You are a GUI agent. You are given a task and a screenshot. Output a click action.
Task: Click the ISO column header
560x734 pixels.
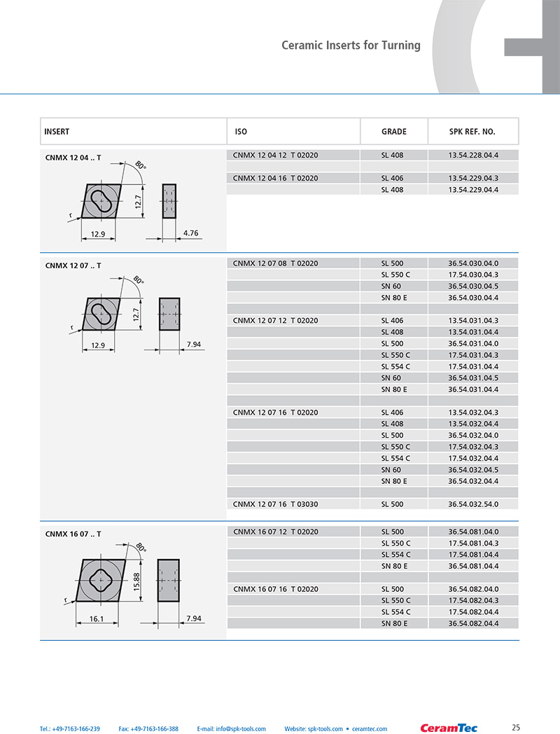pos(241,132)
